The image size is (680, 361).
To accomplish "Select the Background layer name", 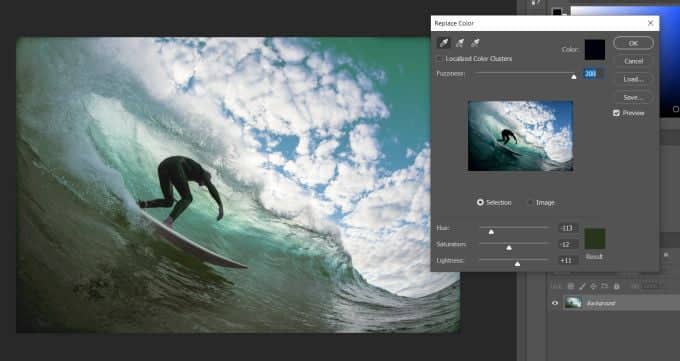I will pos(601,303).
